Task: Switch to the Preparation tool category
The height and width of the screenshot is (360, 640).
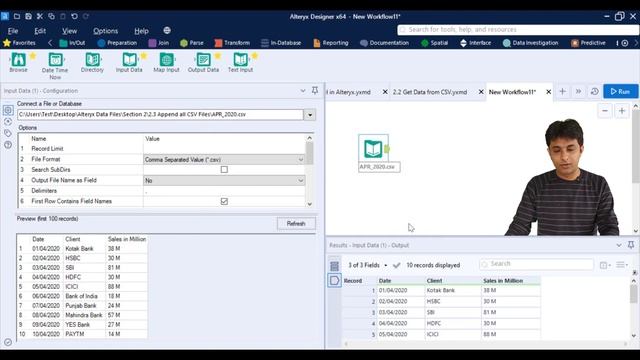Action: tap(118, 43)
